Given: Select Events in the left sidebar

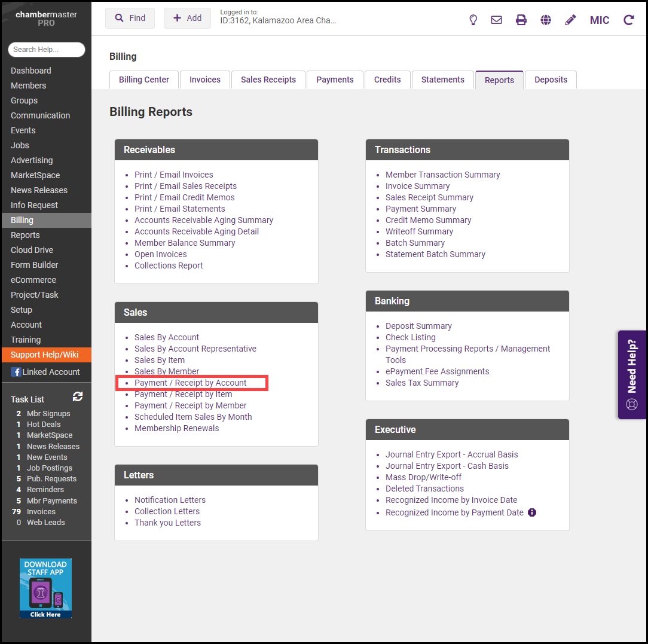Looking at the screenshot, I should tap(23, 130).
